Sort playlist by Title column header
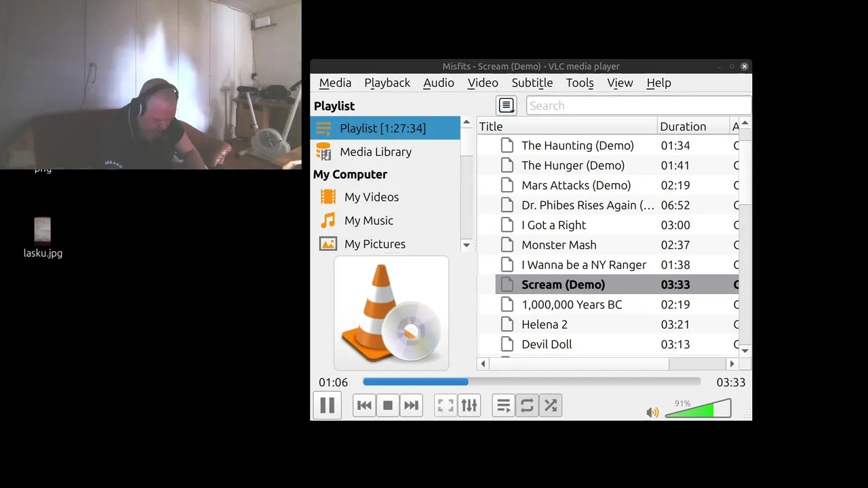This screenshot has height=488, width=868. pyautogui.click(x=568, y=127)
